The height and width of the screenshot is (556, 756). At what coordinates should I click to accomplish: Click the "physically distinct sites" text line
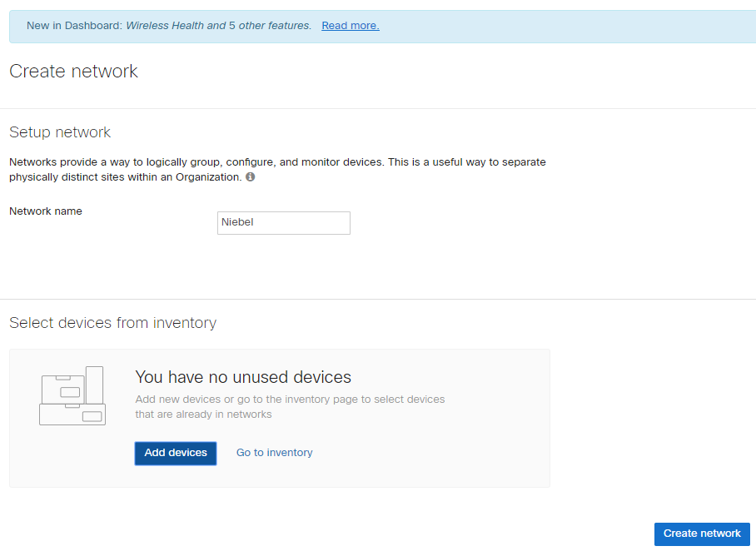(x=125, y=177)
